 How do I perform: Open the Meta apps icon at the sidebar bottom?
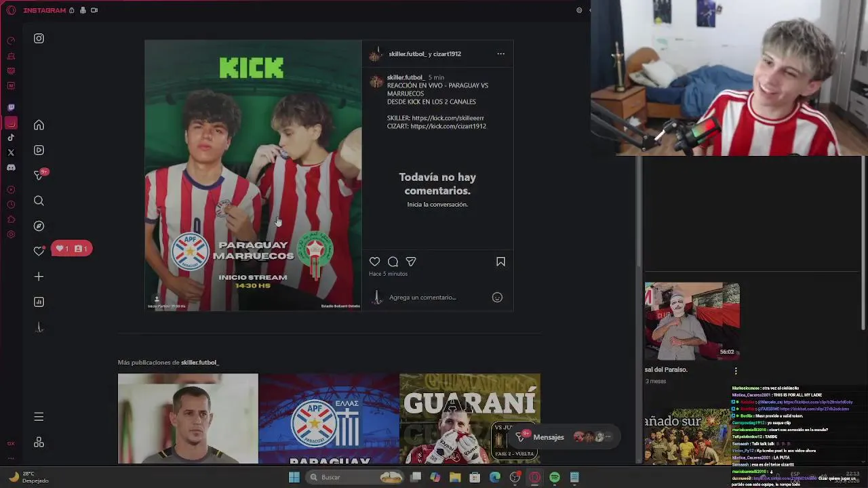tap(39, 442)
